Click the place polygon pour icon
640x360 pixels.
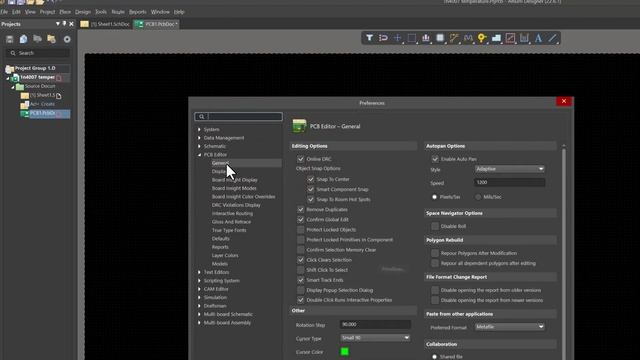click(496, 38)
